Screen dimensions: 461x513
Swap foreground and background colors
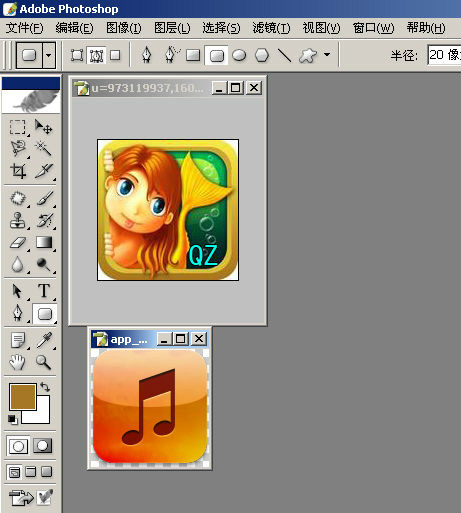45,387
